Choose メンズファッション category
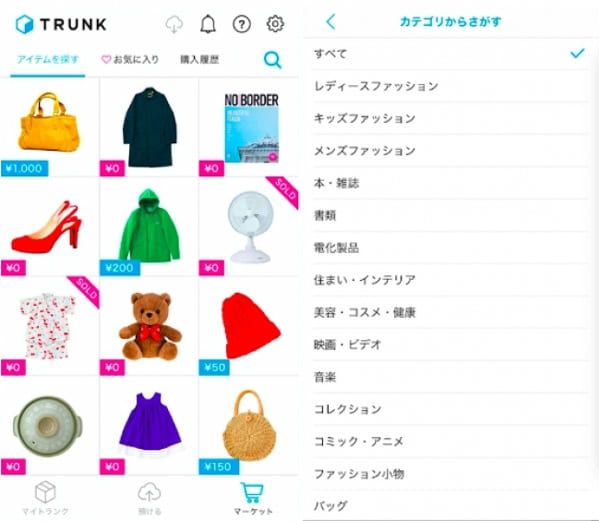Screen dimensions: 600x521 (x=450, y=151)
